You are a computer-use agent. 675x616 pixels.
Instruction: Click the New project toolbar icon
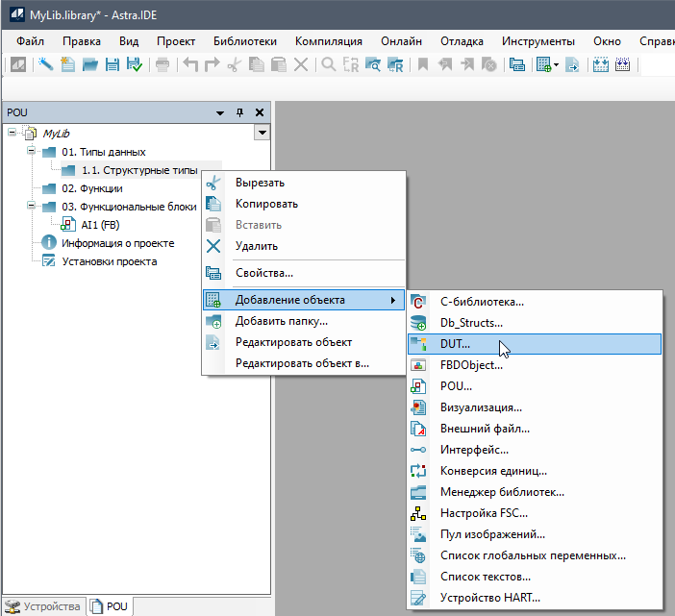tap(68, 65)
